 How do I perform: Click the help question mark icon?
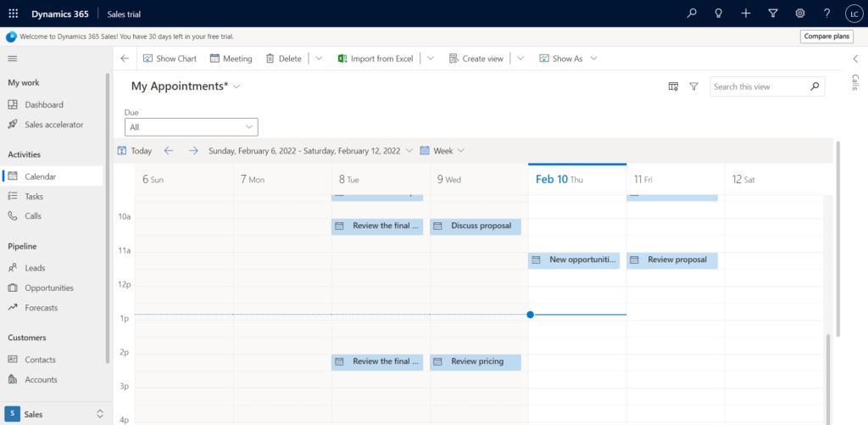coord(827,14)
